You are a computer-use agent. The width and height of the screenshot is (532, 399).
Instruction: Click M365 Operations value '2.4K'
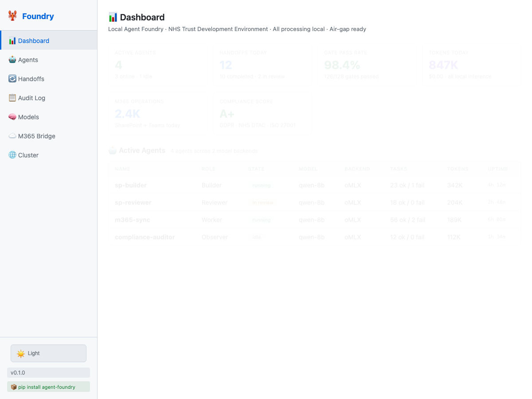point(127,114)
